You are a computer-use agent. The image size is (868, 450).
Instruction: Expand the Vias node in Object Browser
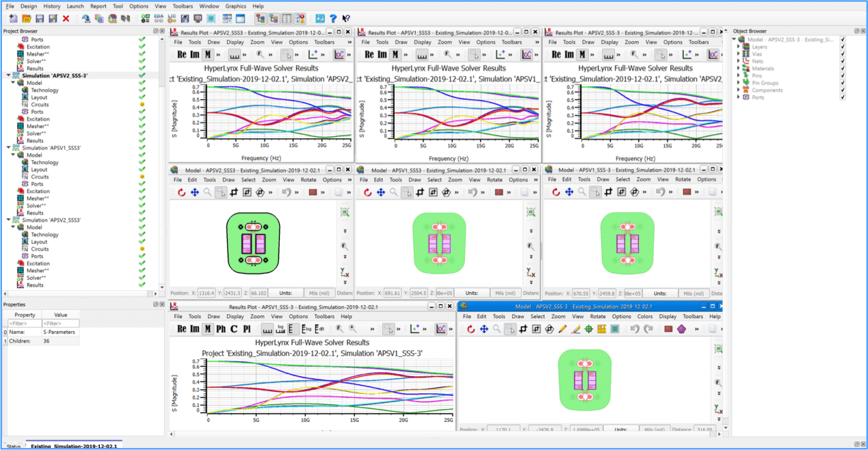[739, 54]
